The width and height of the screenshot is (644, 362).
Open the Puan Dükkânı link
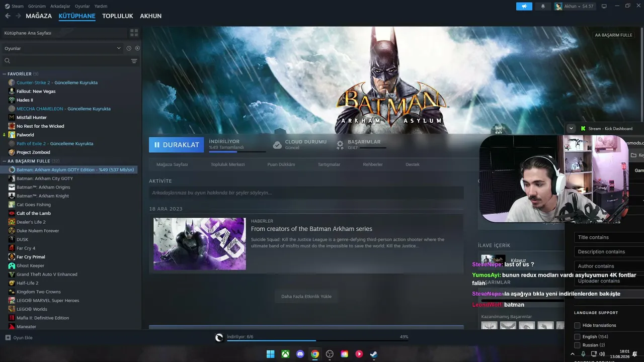[281, 164]
